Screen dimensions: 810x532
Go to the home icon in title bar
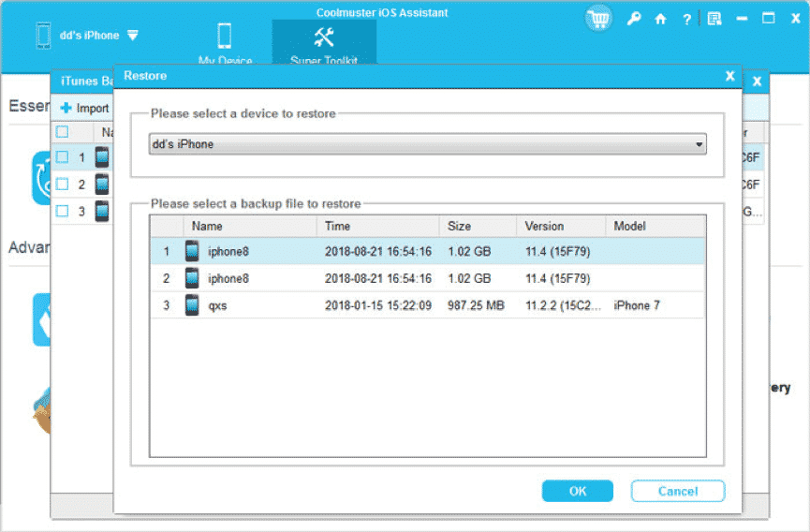(660, 19)
